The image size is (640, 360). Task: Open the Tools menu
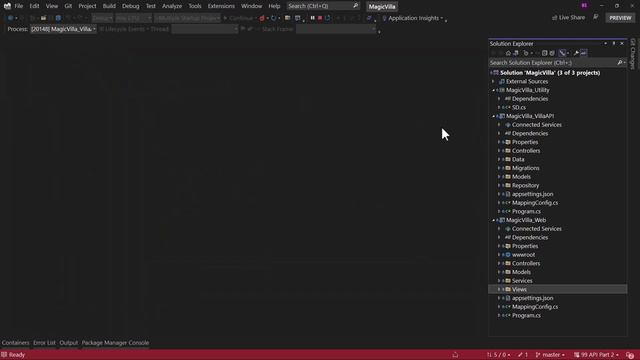click(195, 6)
